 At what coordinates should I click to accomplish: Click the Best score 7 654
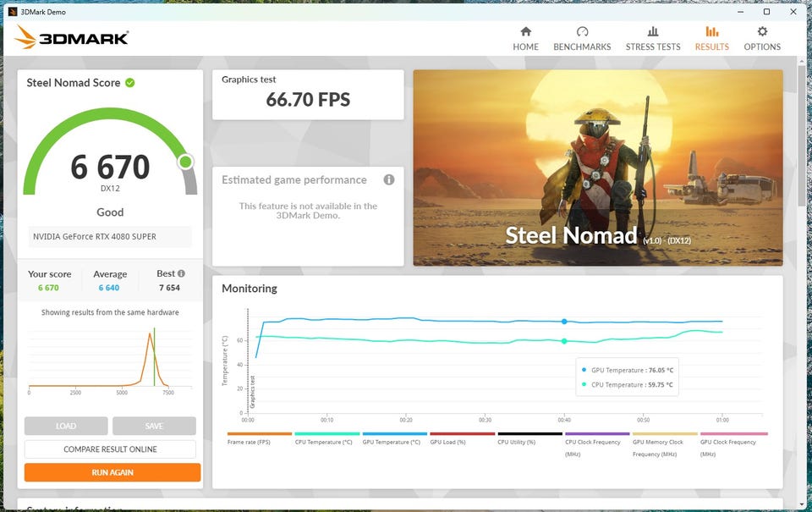(169, 288)
